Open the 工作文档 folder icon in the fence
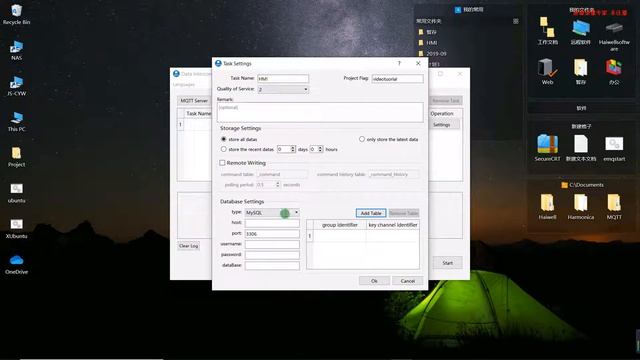The width and height of the screenshot is (640, 360). pyautogui.click(x=547, y=31)
